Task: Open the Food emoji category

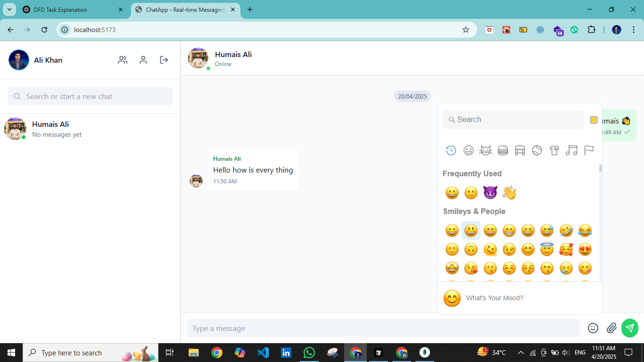Action: pyautogui.click(x=503, y=150)
